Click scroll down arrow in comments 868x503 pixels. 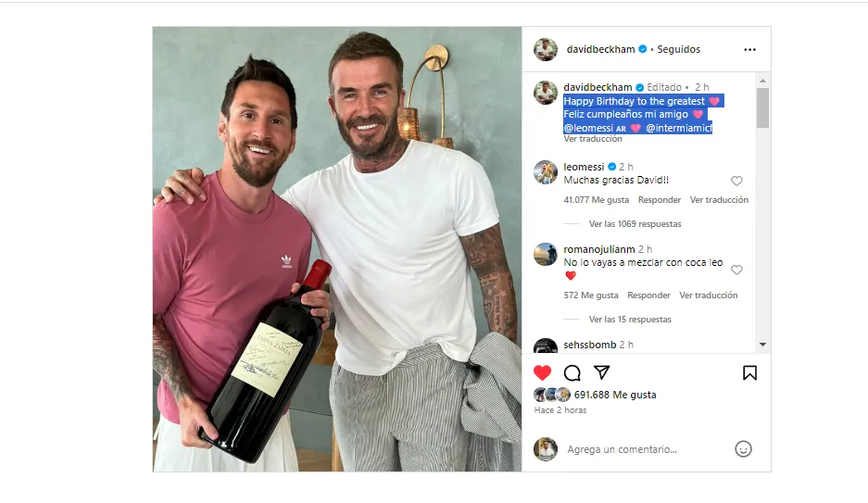click(x=762, y=345)
